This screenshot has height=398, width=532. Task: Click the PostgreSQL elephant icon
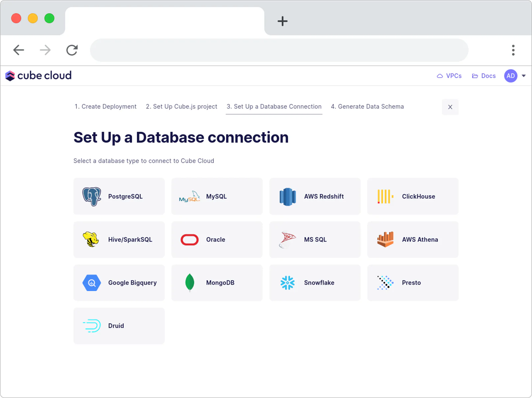[x=92, y=196]
